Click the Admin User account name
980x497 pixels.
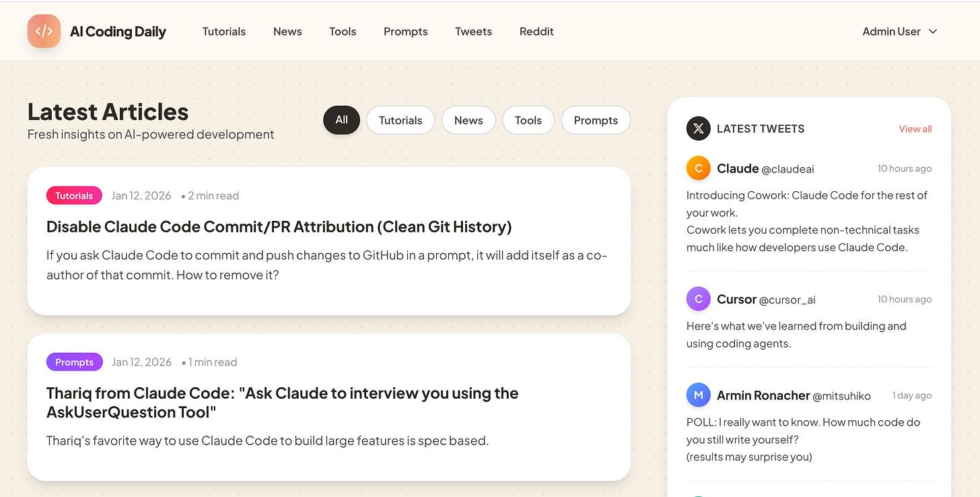(x=891, y=32)
